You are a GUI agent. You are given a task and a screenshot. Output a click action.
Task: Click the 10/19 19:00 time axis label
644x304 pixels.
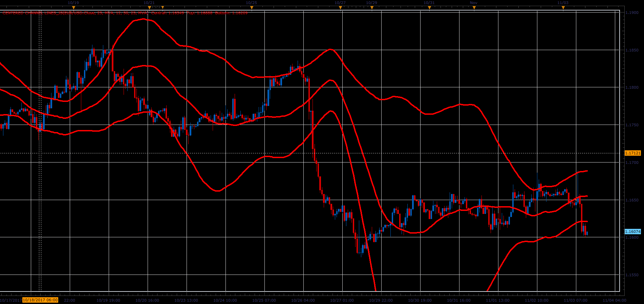click(108, 300)
